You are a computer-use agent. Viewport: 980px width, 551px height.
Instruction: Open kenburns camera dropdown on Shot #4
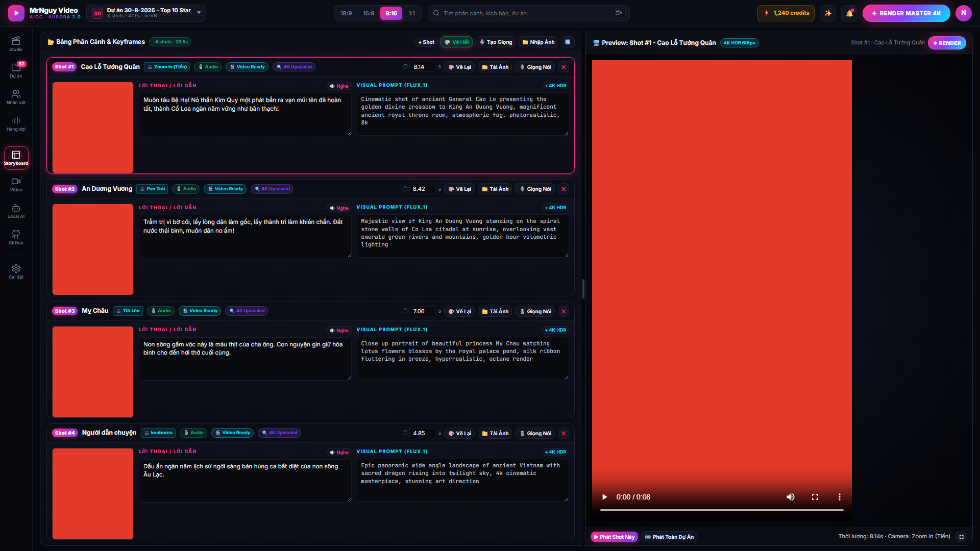tap(158, 433)
